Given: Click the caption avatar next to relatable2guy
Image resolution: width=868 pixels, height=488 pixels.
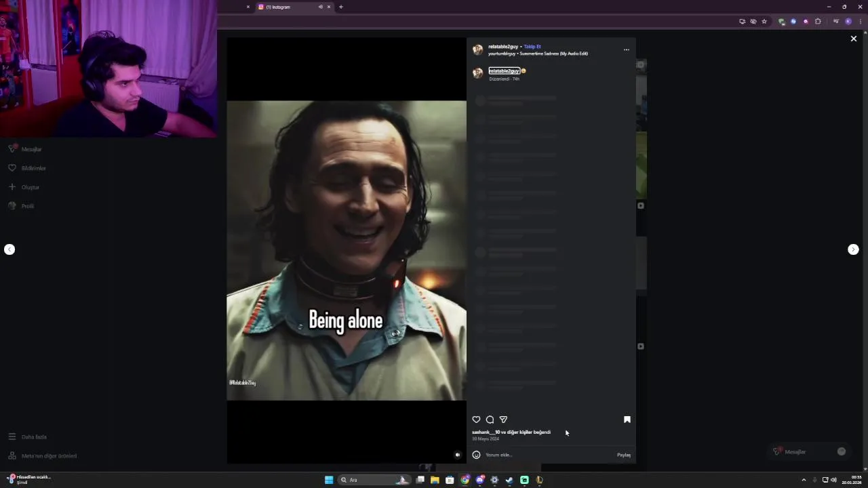Looking at the screenshot, I should [477, 73].
